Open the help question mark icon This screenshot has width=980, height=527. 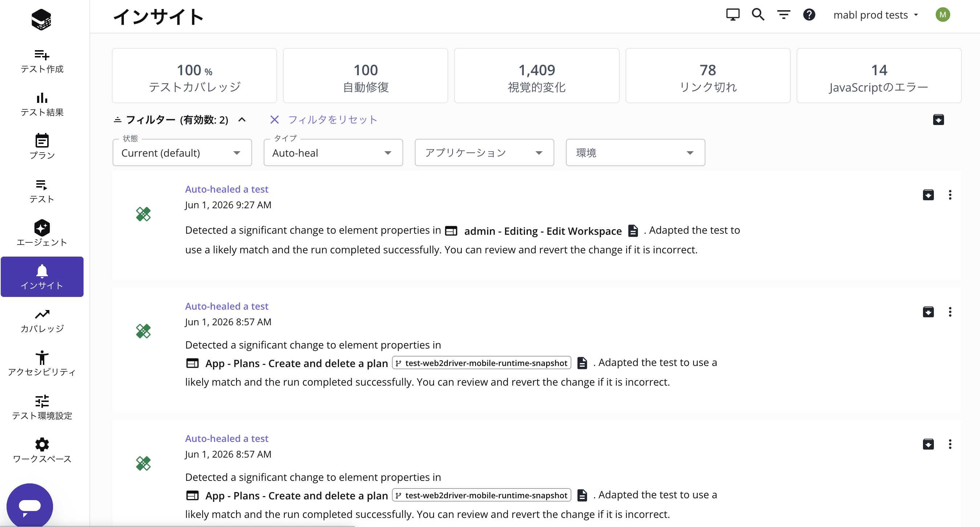pos(809,15)
